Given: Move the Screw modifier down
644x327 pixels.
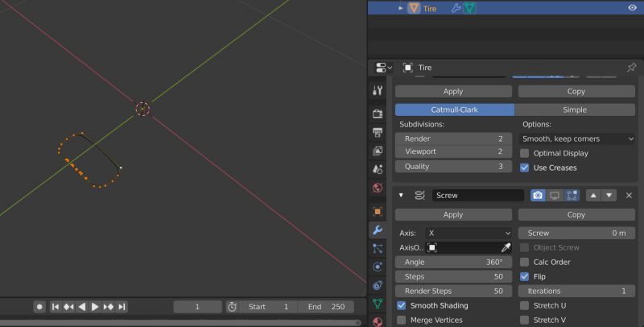Looking at the screenshot, I should point(609,196).
